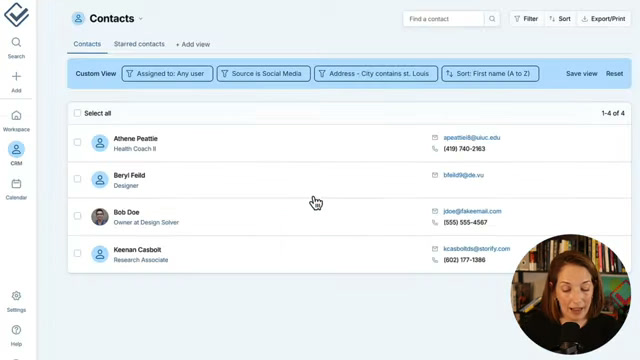The image size is (640, 360).
Task: Click the Export/Print button
Action: click(x=604, y=19)
